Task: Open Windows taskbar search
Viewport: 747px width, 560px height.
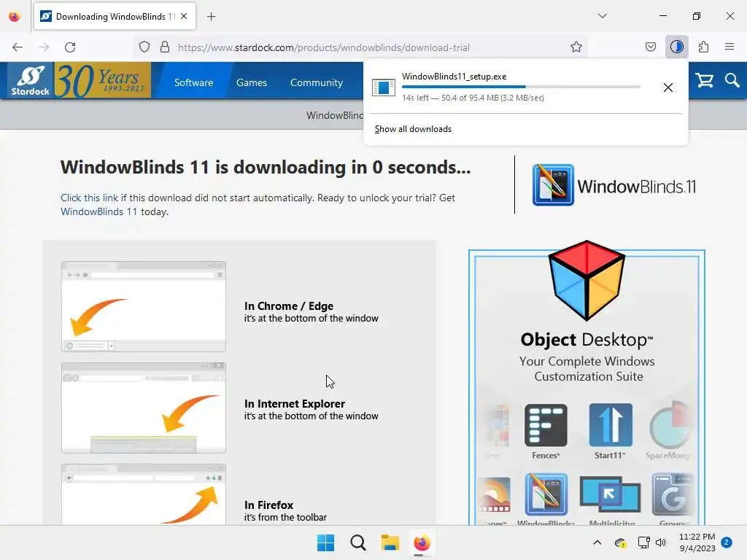Action: 357,542
